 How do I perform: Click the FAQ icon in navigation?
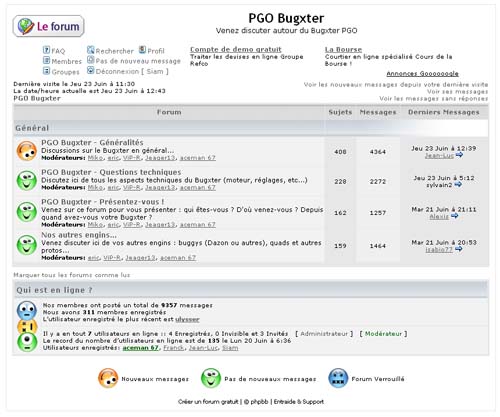point(46,50)
